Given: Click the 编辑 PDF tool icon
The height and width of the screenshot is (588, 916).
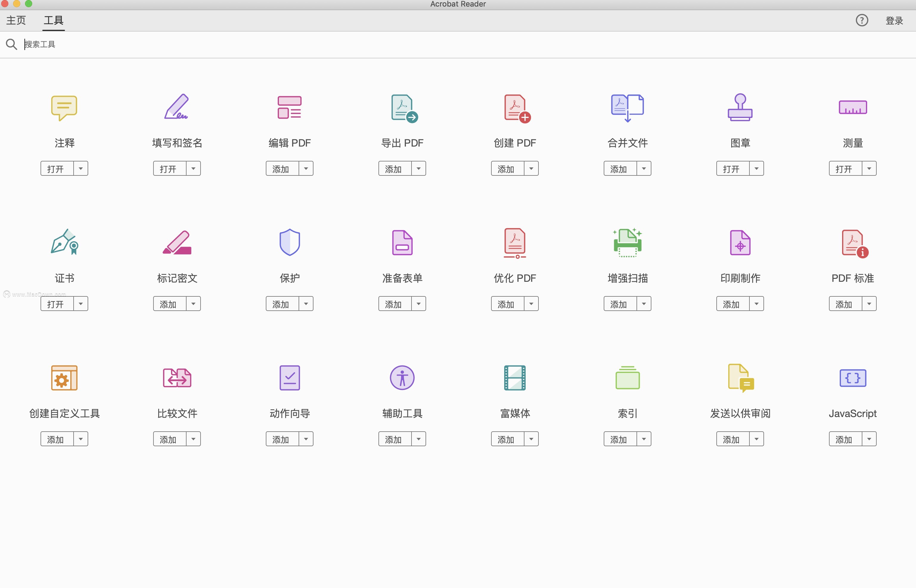Looking at the screenshot, I should [290, 107].
